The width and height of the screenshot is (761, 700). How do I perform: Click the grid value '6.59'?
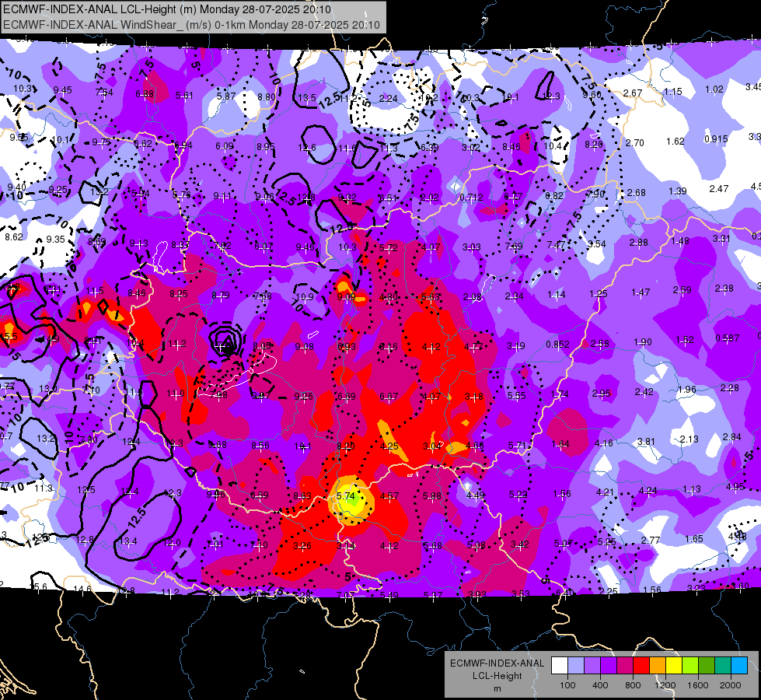pyautogui.click(x=259, y=495)
